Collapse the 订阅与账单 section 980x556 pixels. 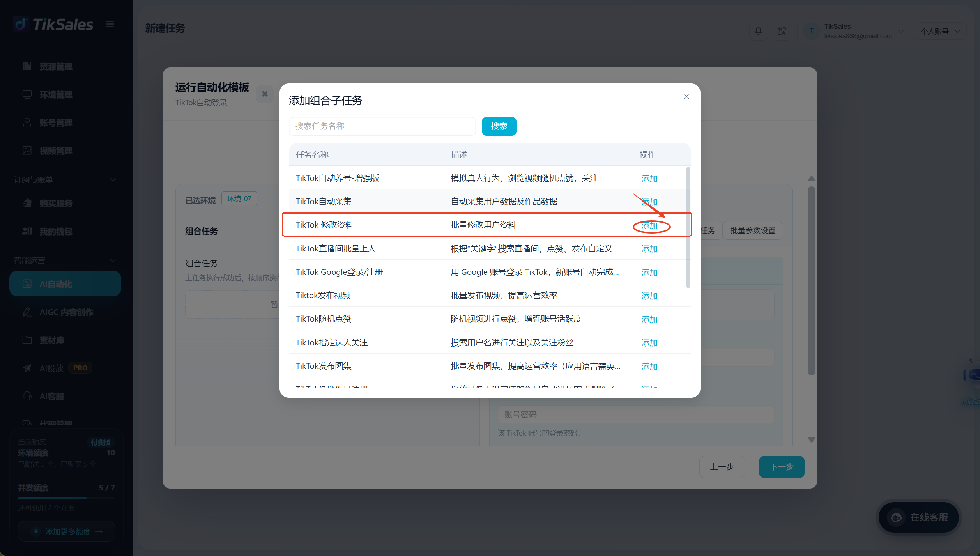coord(113,180)
